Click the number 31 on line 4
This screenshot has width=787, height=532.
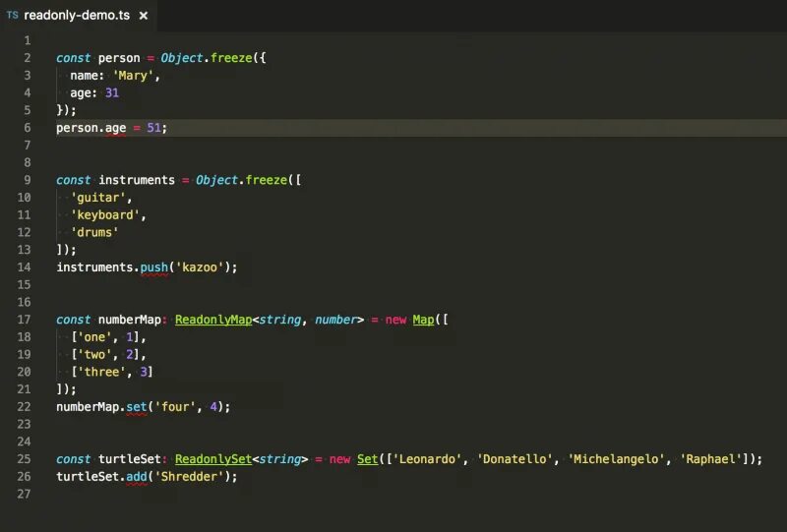click(x=112, y=92)
